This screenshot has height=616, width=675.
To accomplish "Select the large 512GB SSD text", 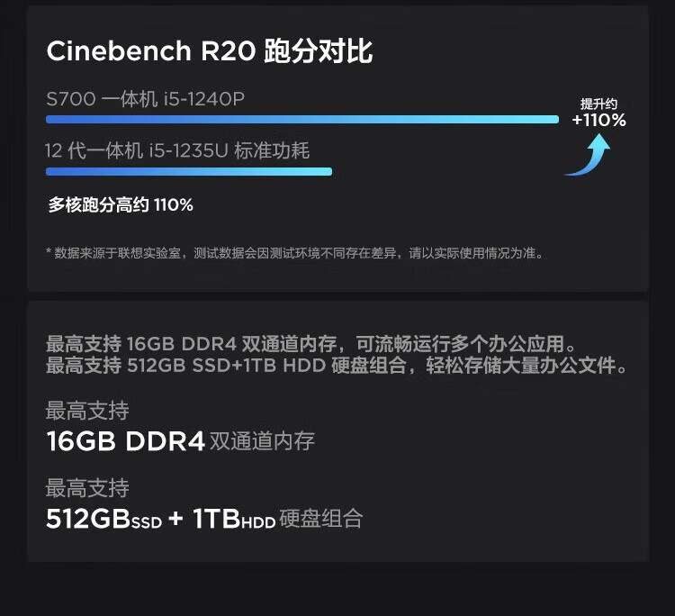I will [103, 520].
